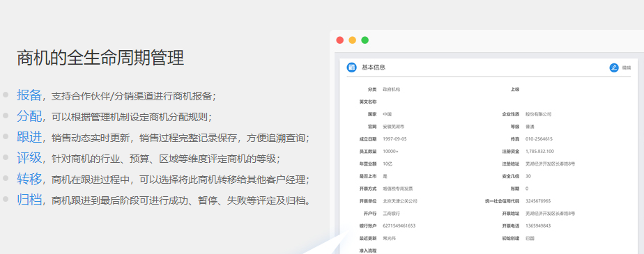Screen dimensions: 644x254
Task: Click the blue edit pencil icon
Action: [613, 68]
